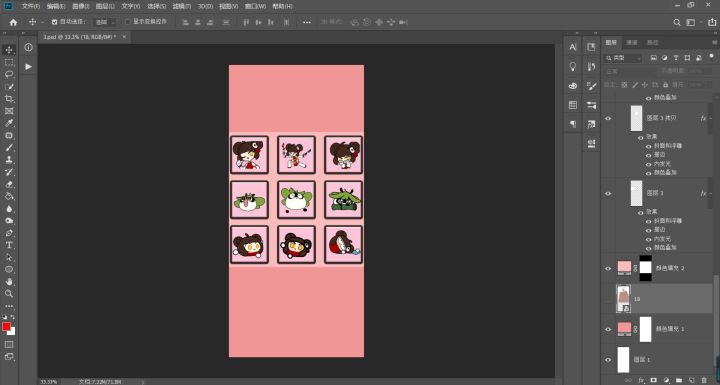The height and width of the screenshot is (385, 720).
Task: Click the share icon at top right
Action: click(712, 22)
